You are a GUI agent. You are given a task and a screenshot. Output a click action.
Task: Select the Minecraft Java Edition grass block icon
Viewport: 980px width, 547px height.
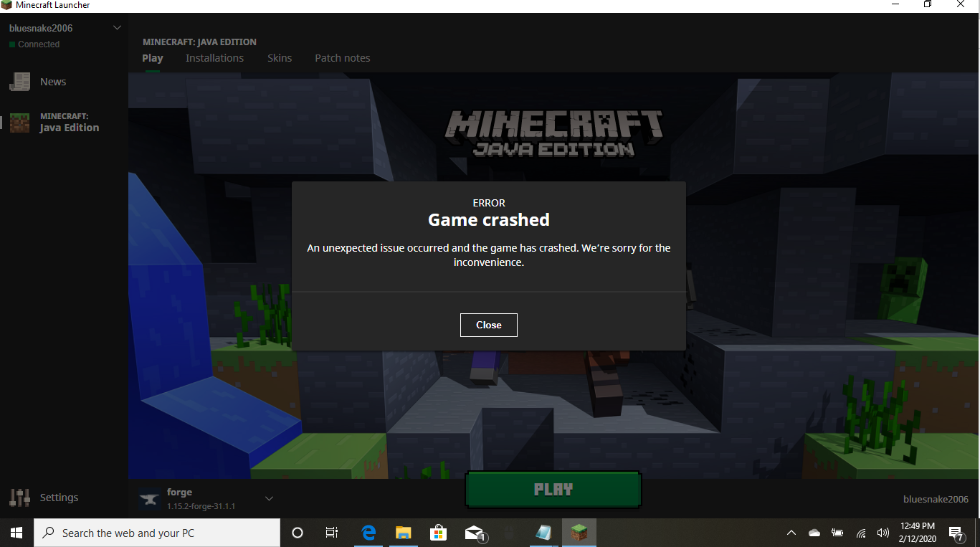click(19, 123)
